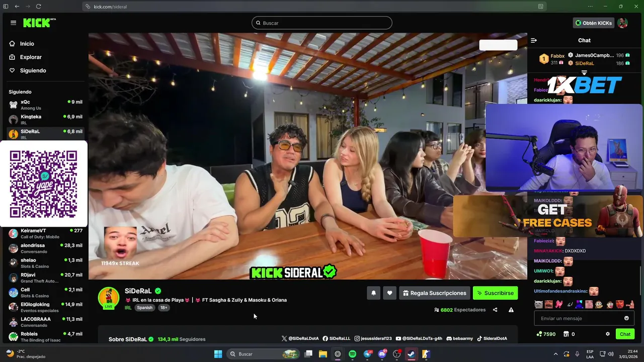Image resolution: width=644 pixels, height=362 pixels.
Task: Open the user profile avatar menu
Action: (623, 23)
